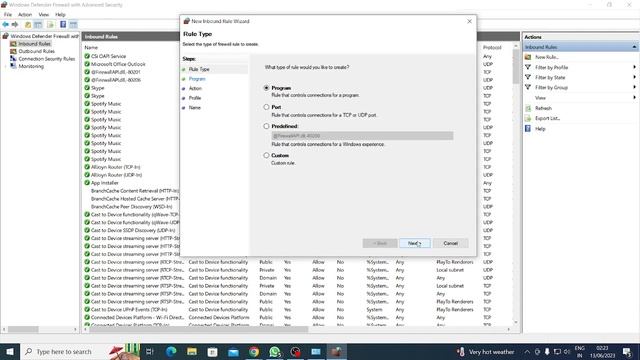Open the Action menu
Viewport: 640px width, 360px height.
[x=25, y=14]
